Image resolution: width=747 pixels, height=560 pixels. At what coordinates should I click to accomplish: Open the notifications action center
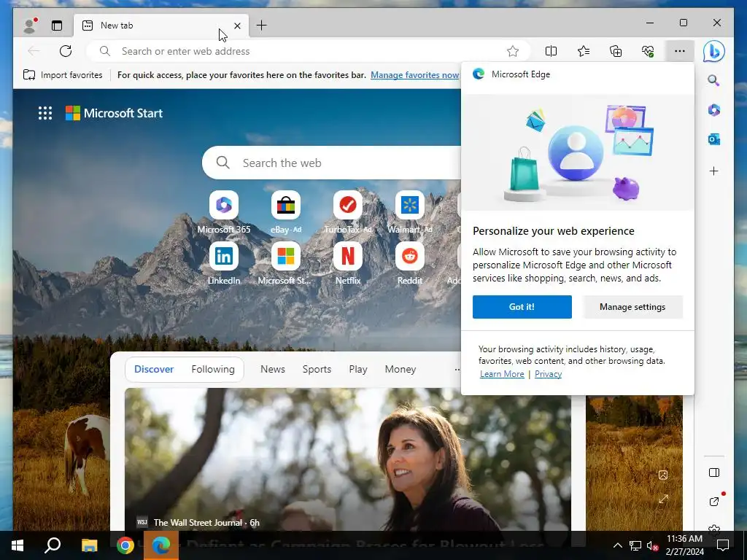click(x=723, y=545)
